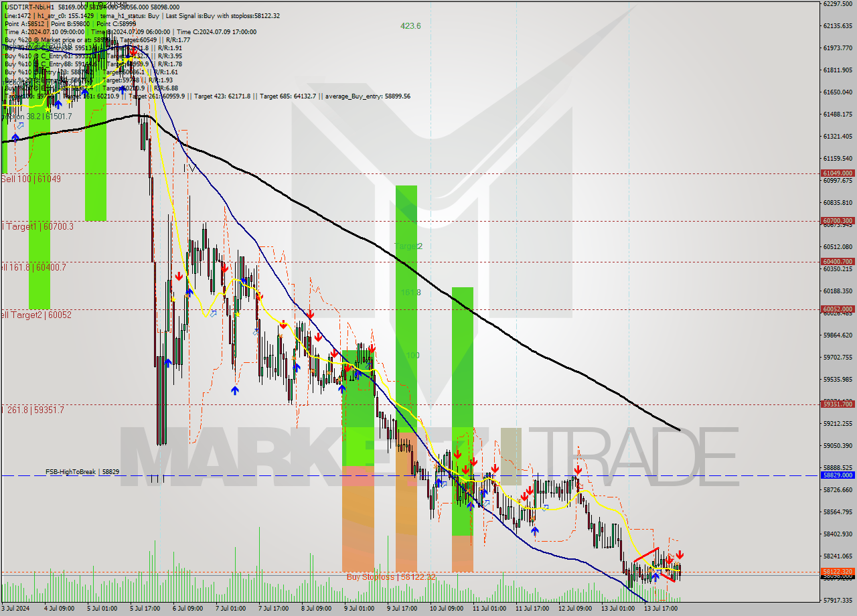Click the 58564.795 price axis label
The width and height of the screenshot is (857, 616).
838,512
